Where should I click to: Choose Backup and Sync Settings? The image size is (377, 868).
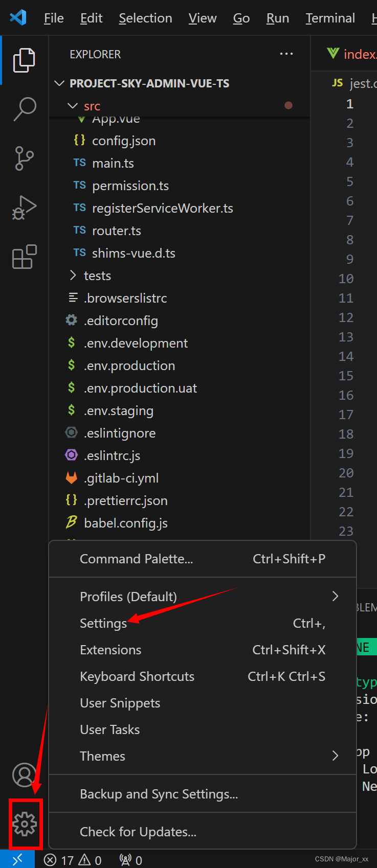click(x=203, y=794)
